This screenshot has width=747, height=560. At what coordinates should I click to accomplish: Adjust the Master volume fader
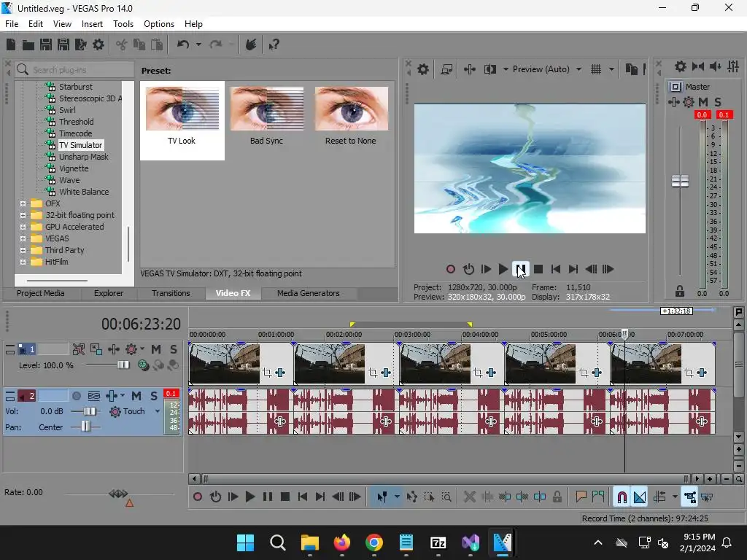(x=680, y=182)
